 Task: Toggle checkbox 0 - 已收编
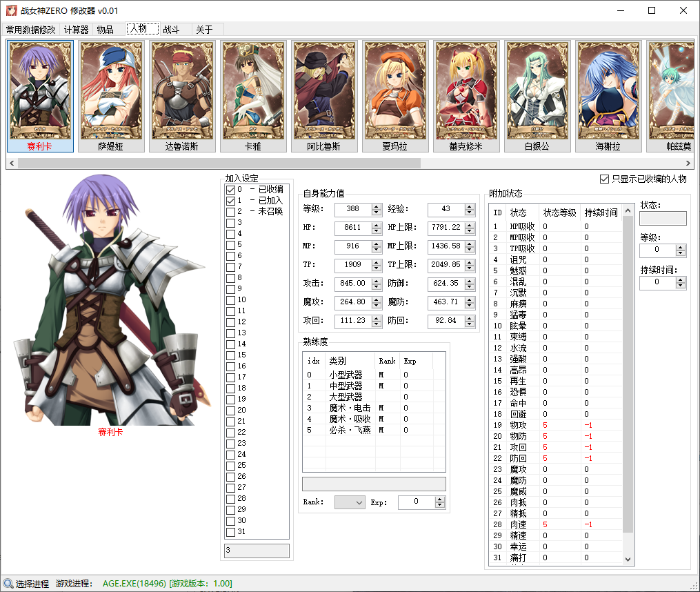pos(231,190)
